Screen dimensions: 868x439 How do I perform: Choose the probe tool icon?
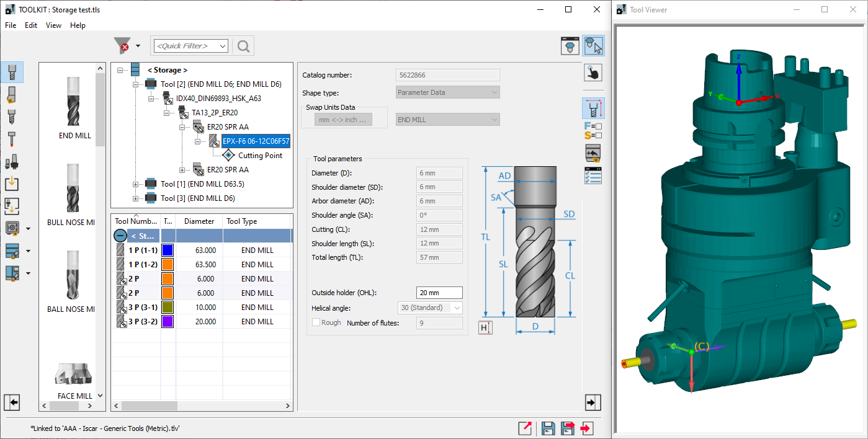12,139
